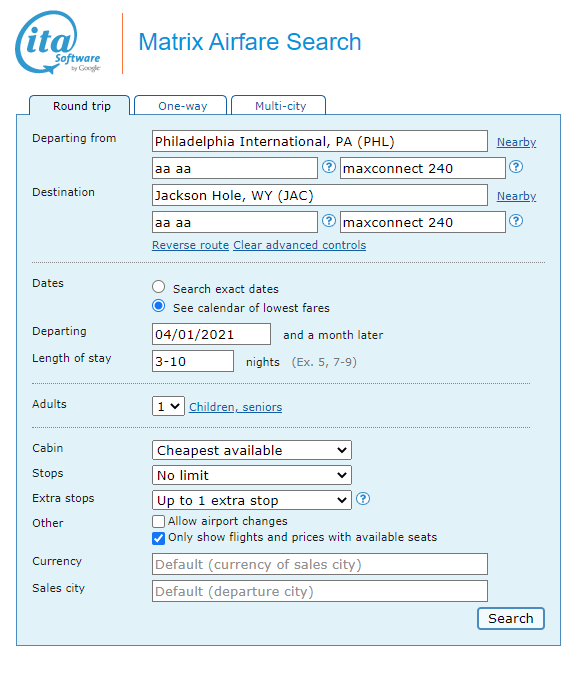The height and width of the screenshot is (673, 577).
Task: Open help icon beside departure routing codes field
Action: (x=328, y=167)
